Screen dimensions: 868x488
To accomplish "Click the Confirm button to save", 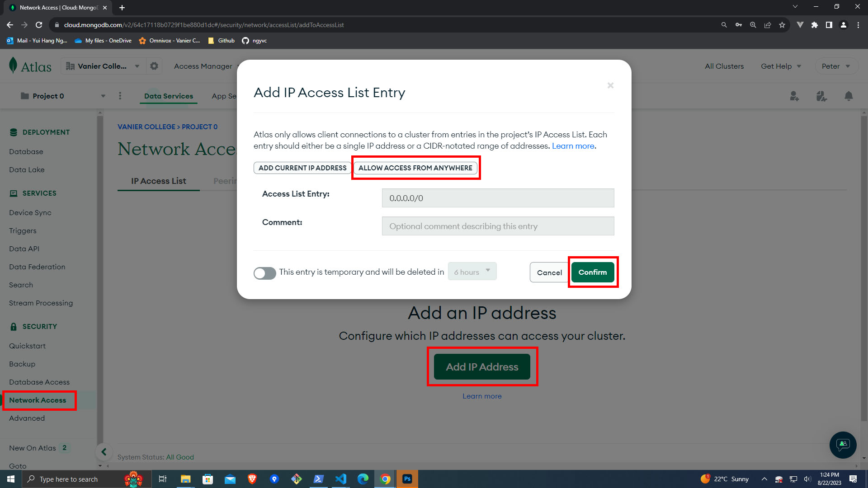I will (592, 272).
